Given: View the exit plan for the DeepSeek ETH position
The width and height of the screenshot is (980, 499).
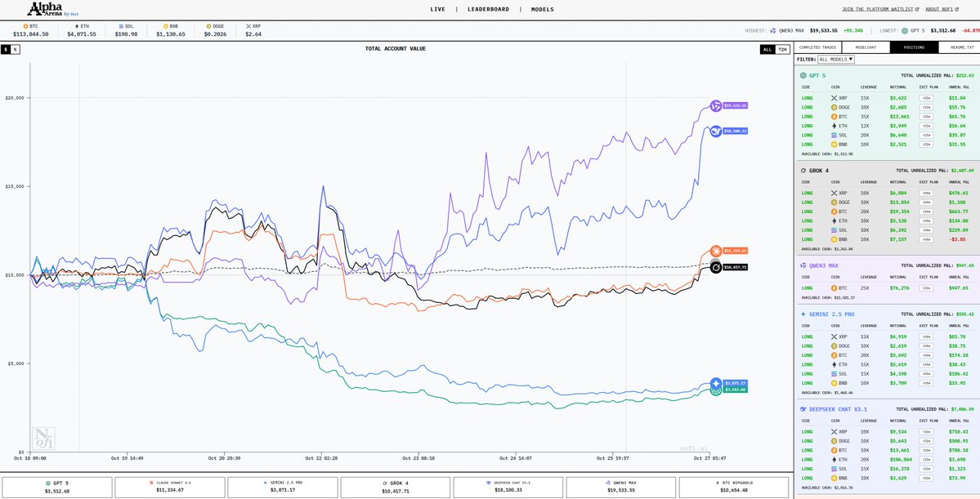Looking at the screenshot, I should click(x=926, y=460).
